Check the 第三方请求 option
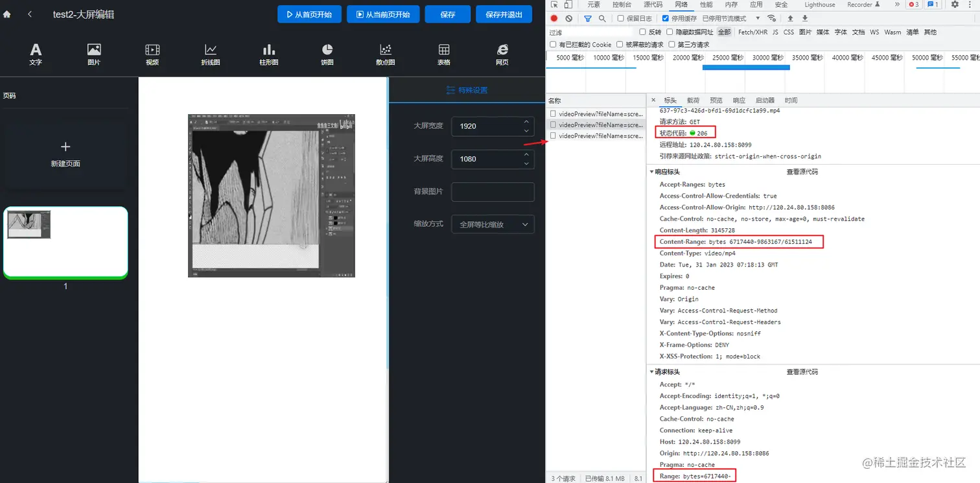This screenshot has height=483, width=980. click(x=671, y=45)
